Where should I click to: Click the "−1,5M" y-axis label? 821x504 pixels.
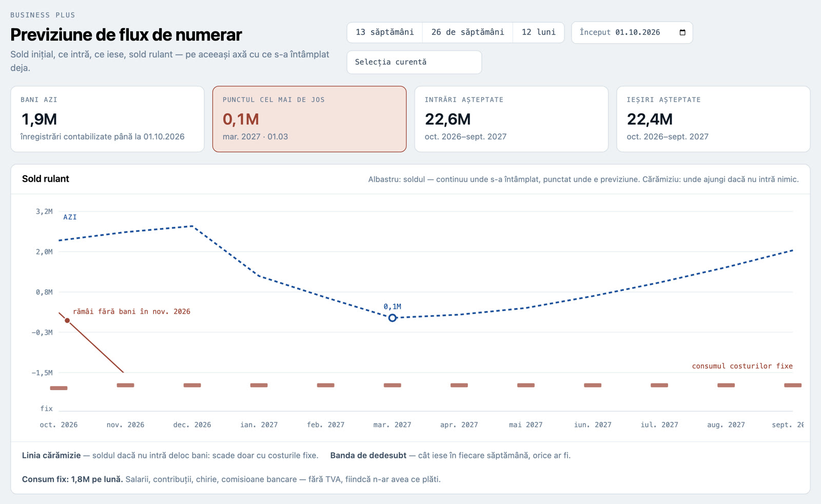click(x=42, y=373)
